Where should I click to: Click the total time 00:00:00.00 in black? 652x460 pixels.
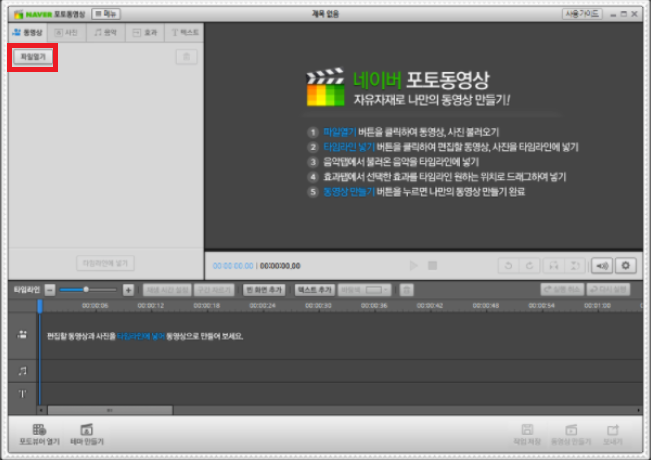(280, 266)
